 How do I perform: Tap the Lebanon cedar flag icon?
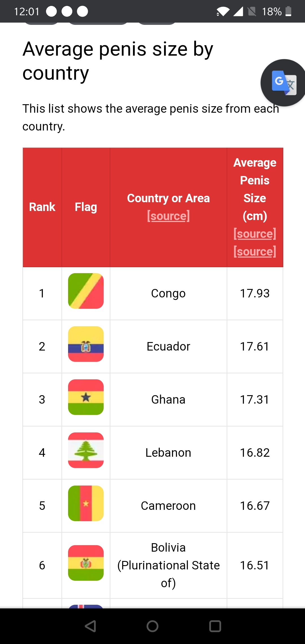(x=86, y=450)
